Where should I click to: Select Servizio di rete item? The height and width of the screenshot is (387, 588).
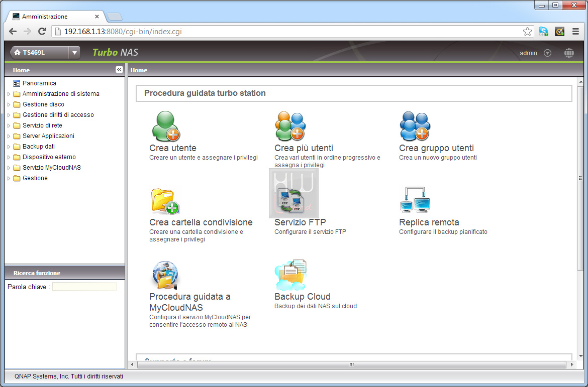click(x=42, y=125)
